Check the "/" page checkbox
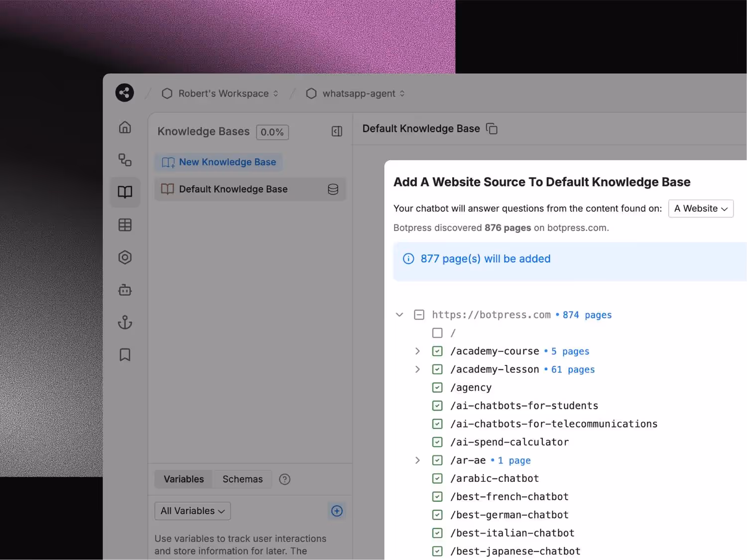 [x=437, y=333]
